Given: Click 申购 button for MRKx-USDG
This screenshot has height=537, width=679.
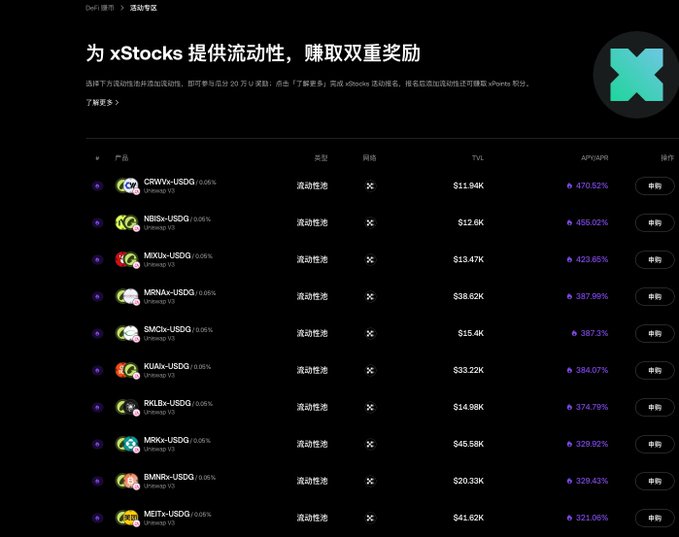Looking at the screenshot, I should [654, 444].
